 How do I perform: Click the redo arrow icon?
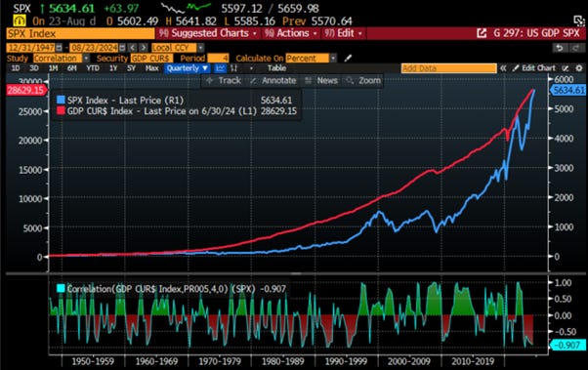point(575,48)
